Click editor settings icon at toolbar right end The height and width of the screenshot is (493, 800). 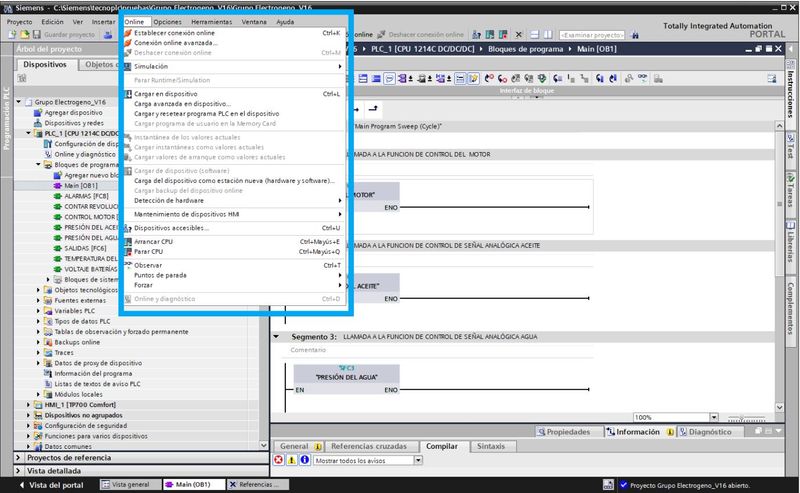tap(771, 79)
